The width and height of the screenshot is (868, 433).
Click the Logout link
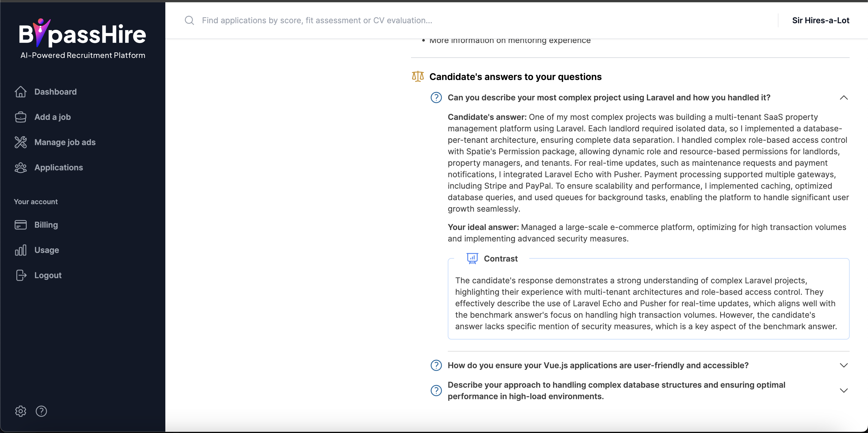(x=48, y=275)
